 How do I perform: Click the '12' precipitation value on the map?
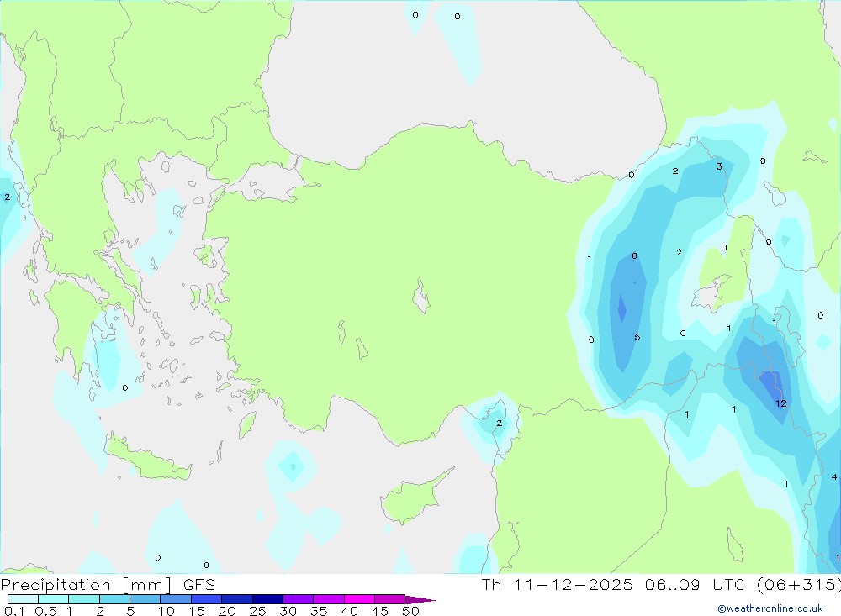[x=781, y=403]
